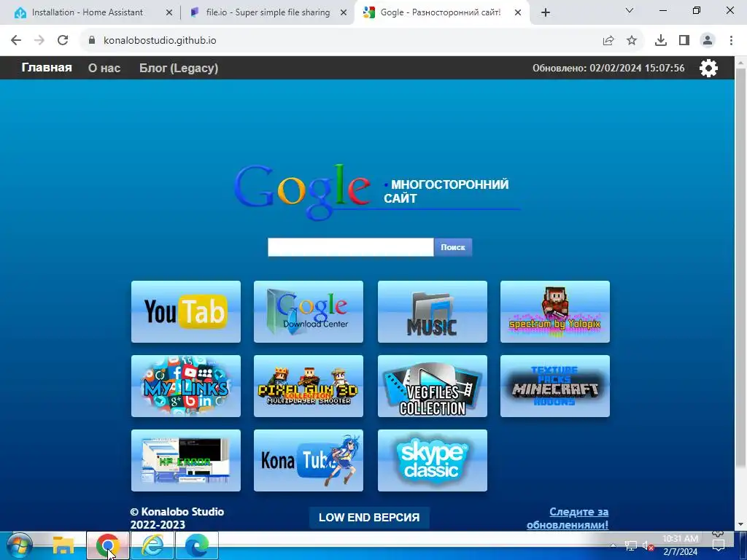
Task: Switch to the file.io tab
Action: (268, 12)
